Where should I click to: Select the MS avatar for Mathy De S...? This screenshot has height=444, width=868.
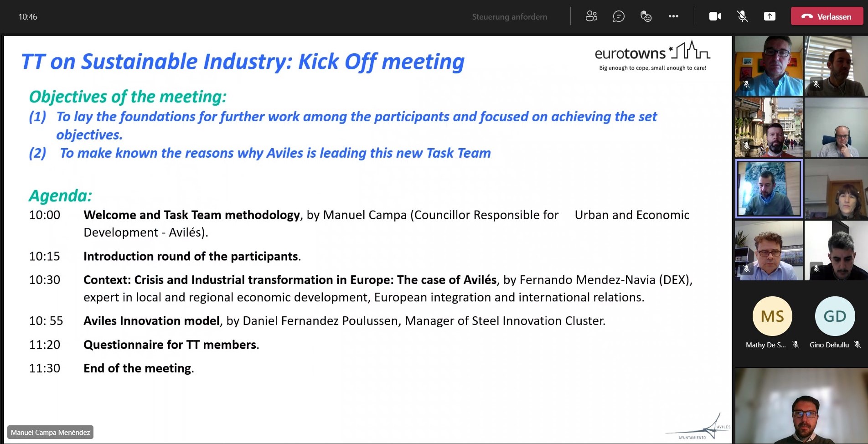click(x=772, y=316)
